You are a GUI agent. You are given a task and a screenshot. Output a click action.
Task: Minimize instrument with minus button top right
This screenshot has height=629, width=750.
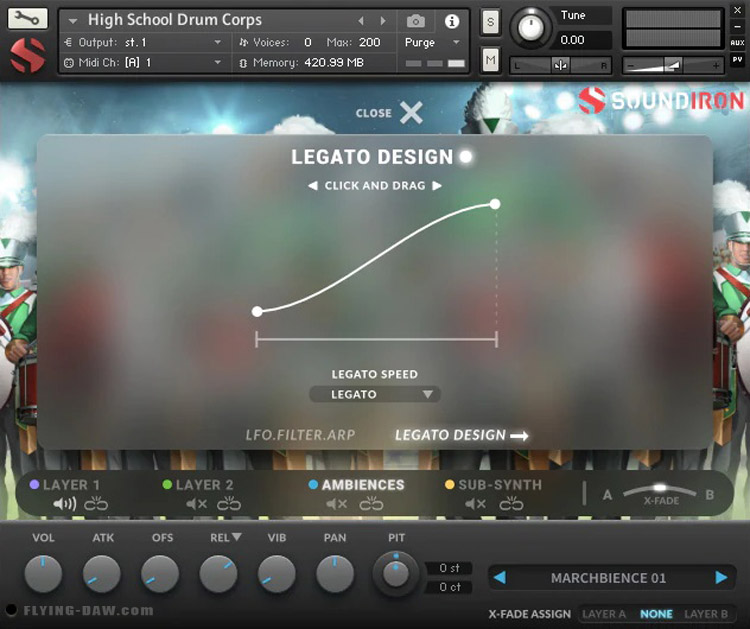(x=737, y=27)
